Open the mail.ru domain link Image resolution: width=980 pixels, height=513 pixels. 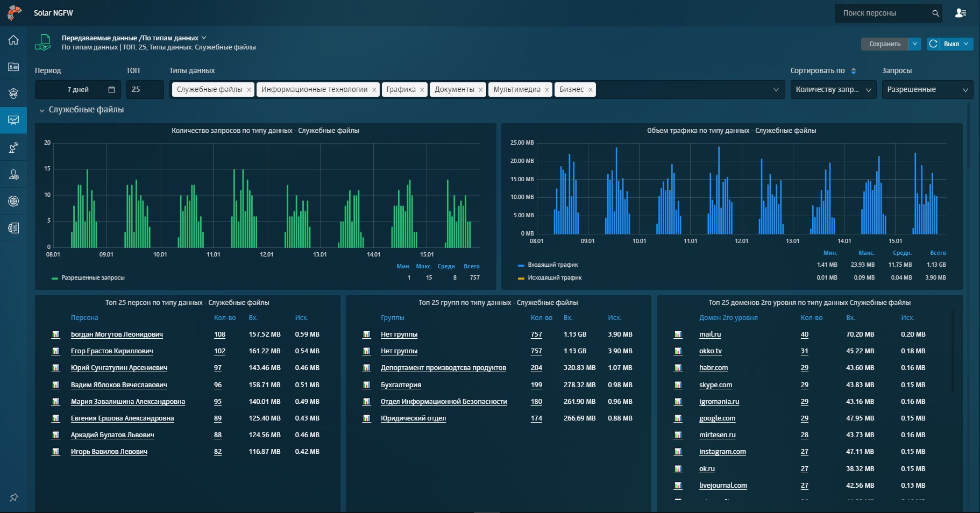tap(709, 334)
